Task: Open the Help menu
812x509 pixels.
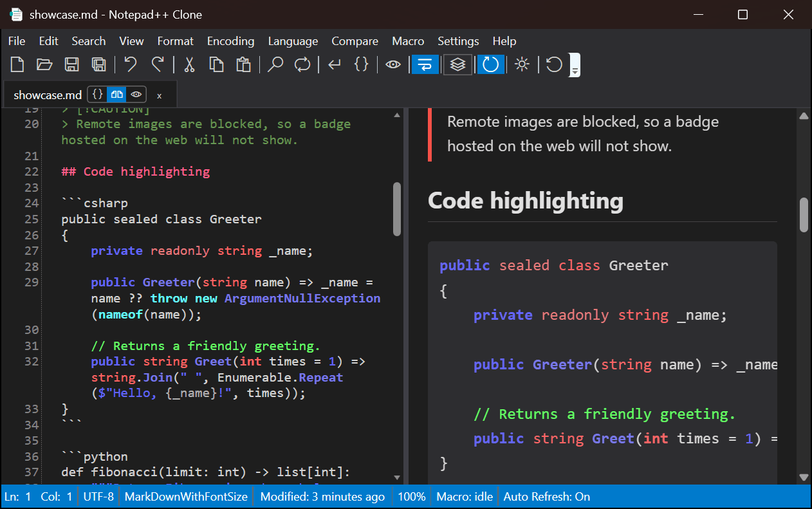Action: [504, 41]
